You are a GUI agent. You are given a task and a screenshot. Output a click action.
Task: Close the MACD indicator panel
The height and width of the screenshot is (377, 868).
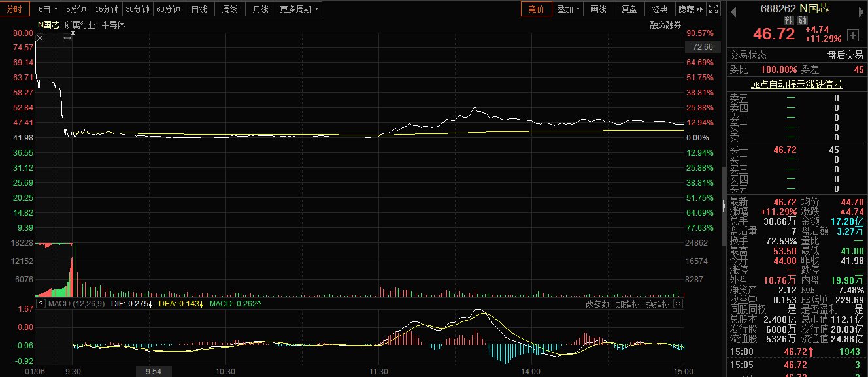(678, 304)
